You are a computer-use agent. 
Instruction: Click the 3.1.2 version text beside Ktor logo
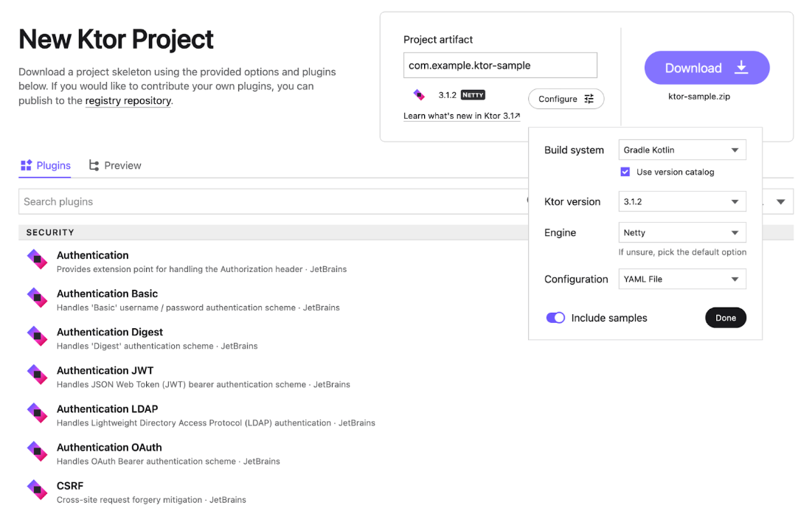448,94
